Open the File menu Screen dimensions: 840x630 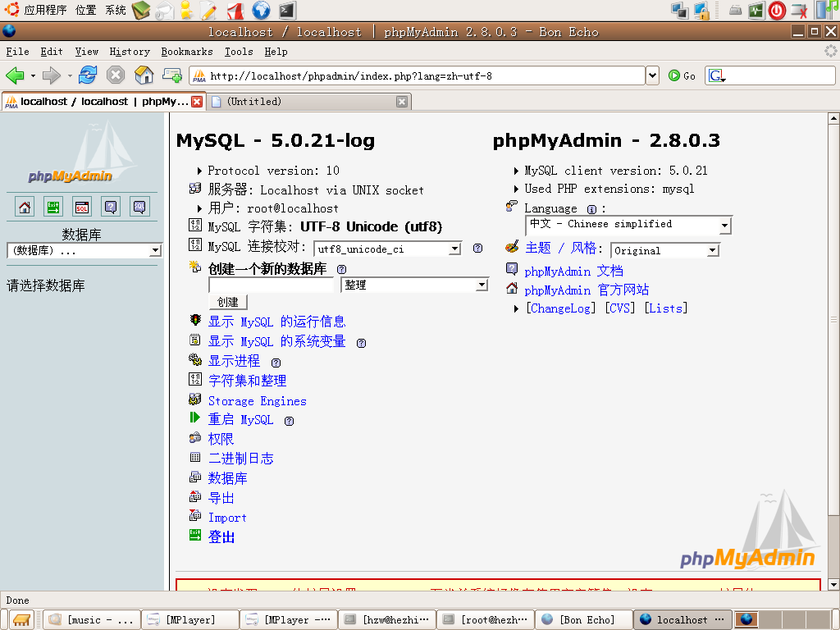click(18, 52)
